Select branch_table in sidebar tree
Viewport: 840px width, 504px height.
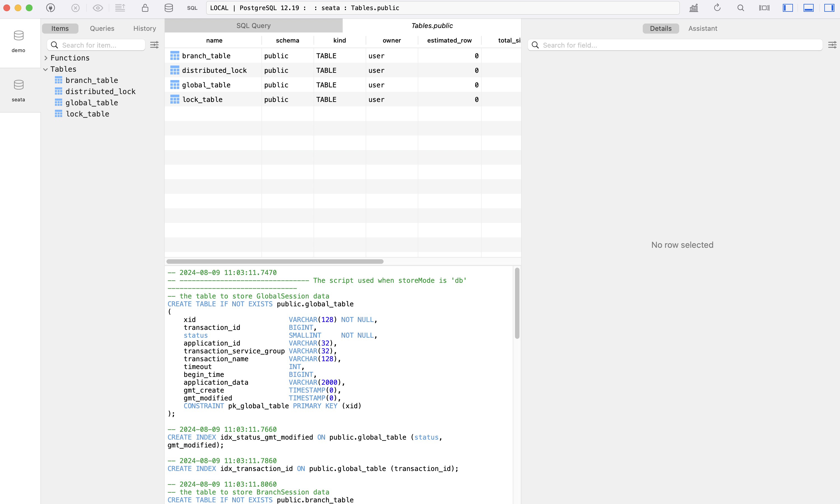click(92, 80)
